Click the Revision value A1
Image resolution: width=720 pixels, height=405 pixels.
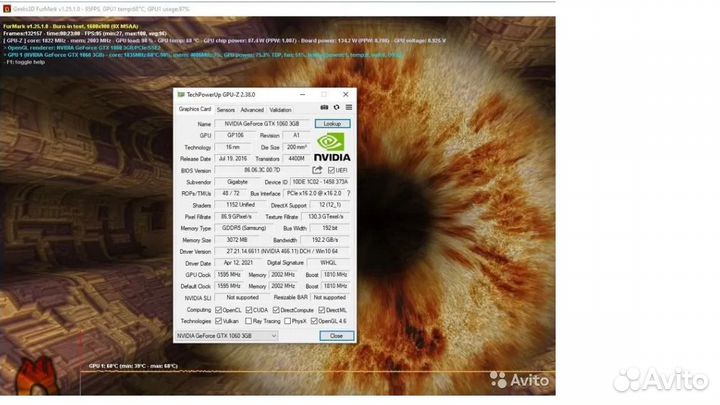point(296,135)
